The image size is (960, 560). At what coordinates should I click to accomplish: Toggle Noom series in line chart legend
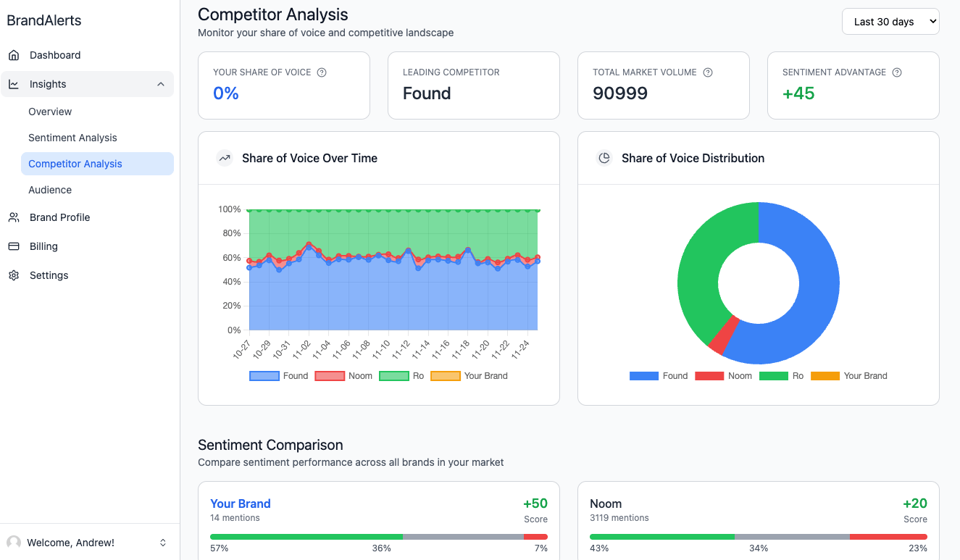click(343, 376)
